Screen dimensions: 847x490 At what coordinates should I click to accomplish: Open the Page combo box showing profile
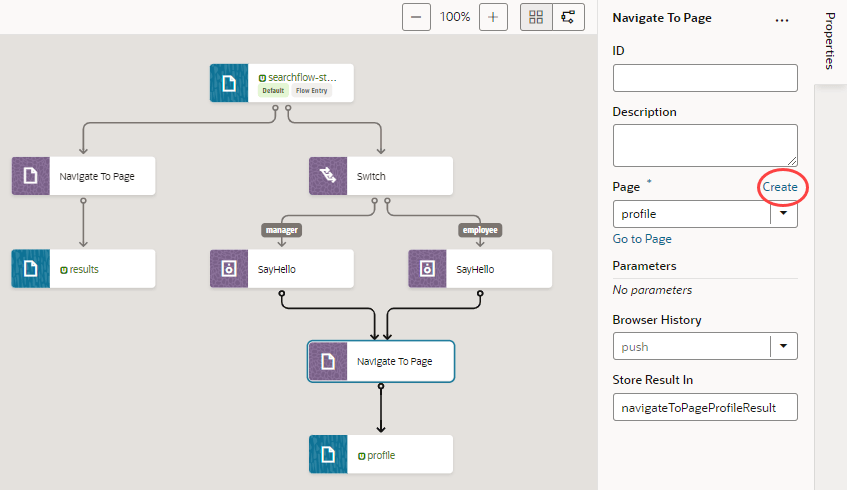click(690, 214)
